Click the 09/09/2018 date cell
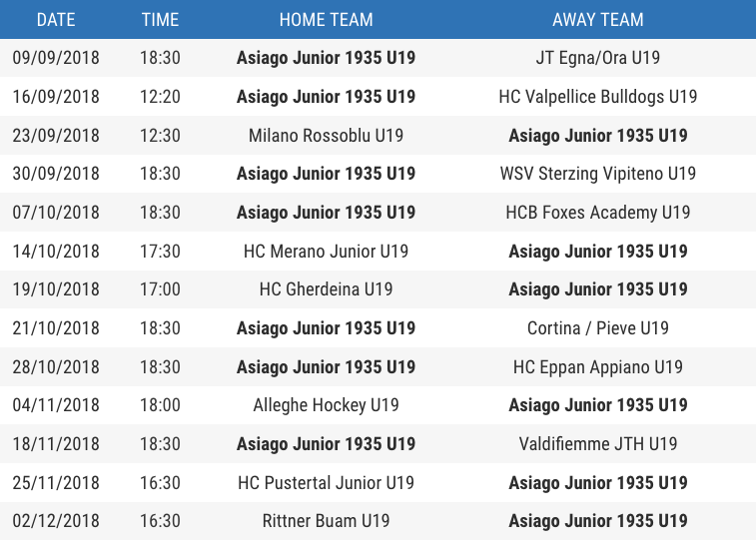The width and height of the screenshot is (756, 547). coord(56,58)
